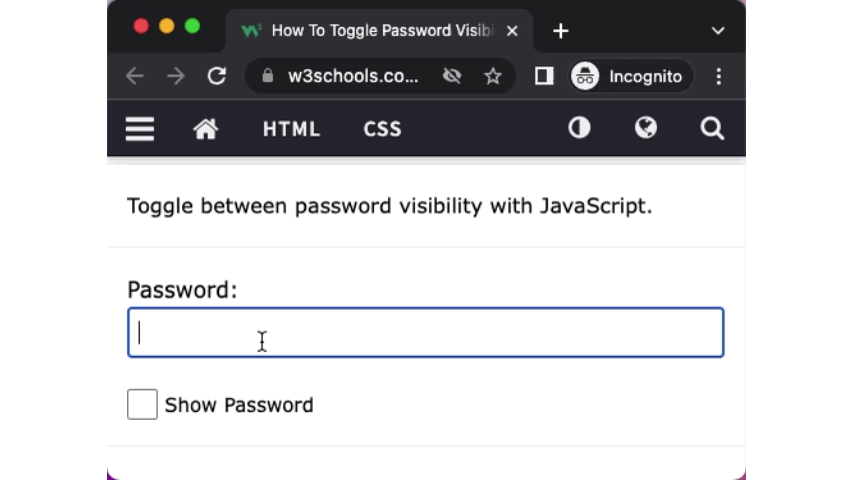Open the CSS tutorial menu item

pyautogui.click(x=382, y=129)
